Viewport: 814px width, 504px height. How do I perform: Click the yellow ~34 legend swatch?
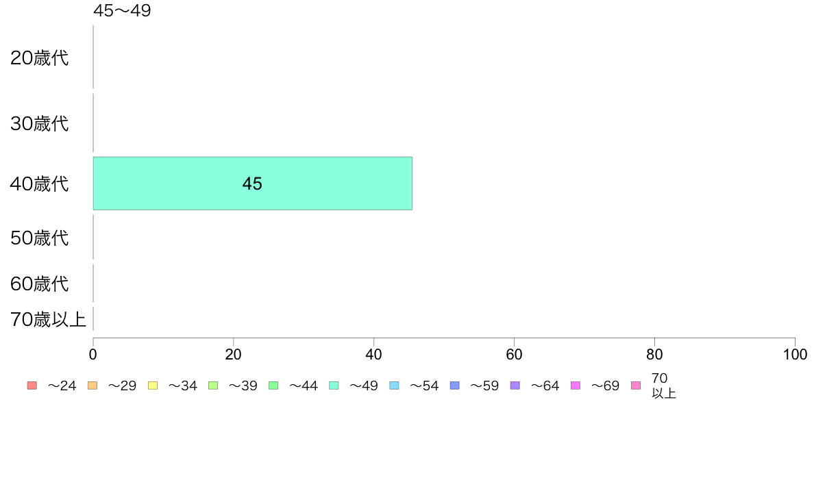(x=153, y=385)
